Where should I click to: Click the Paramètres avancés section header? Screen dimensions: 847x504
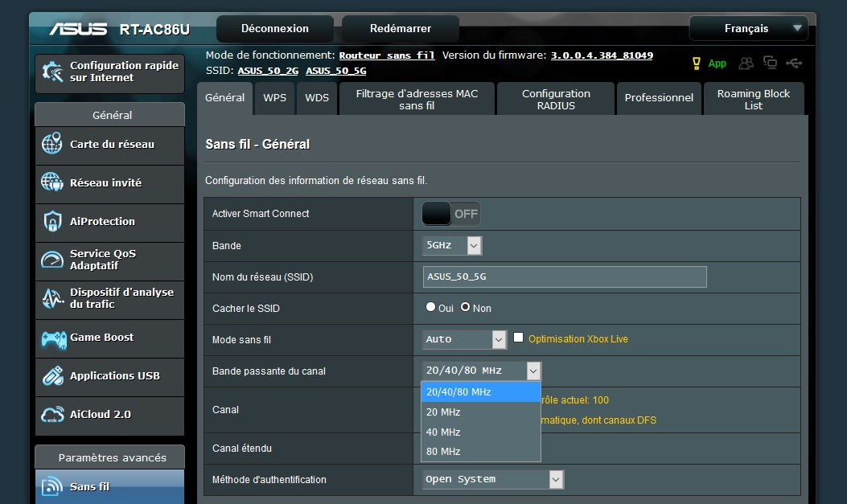pyautogui.click(x=109, y=457)
